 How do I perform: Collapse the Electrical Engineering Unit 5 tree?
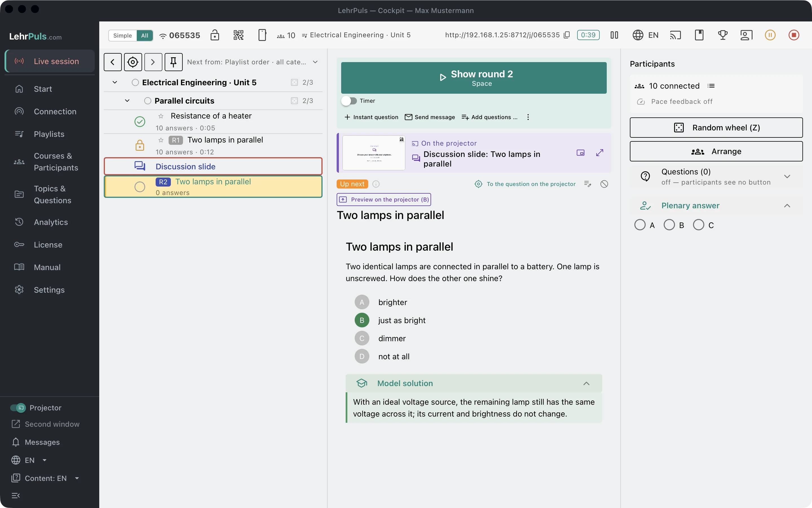click(115, 82)
